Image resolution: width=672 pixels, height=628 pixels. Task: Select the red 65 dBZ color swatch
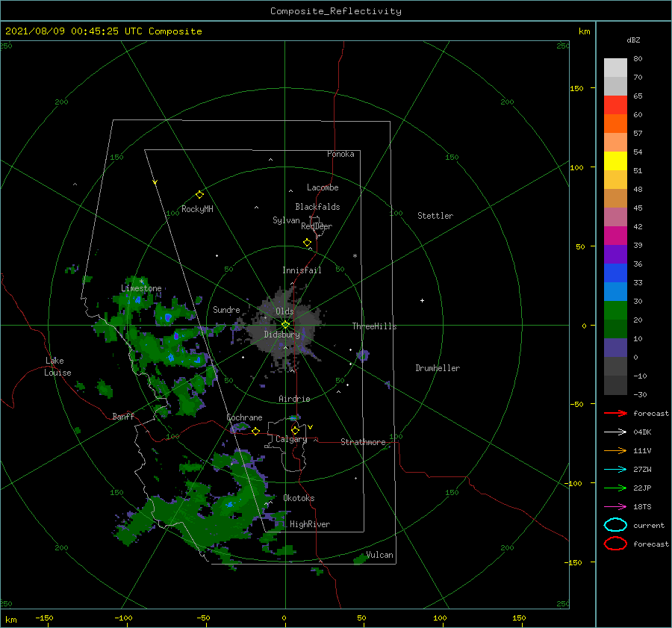click(x=615, y=105)
